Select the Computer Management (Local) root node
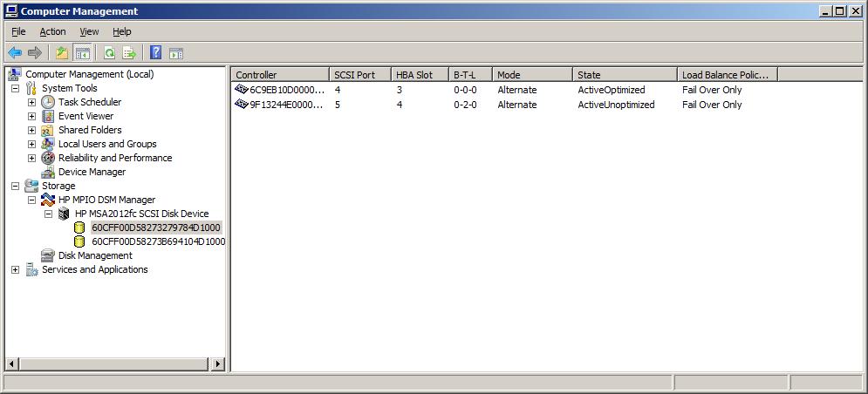 click(89, 74)
